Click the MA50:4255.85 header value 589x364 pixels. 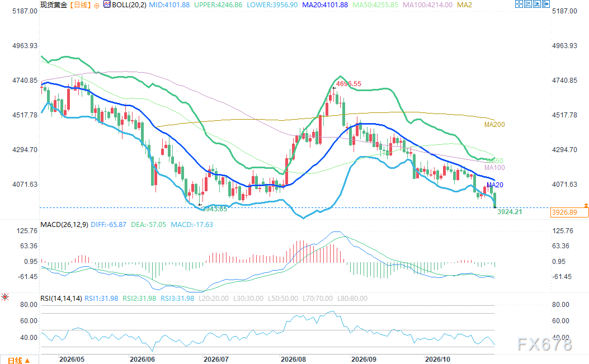pos(375,5)
